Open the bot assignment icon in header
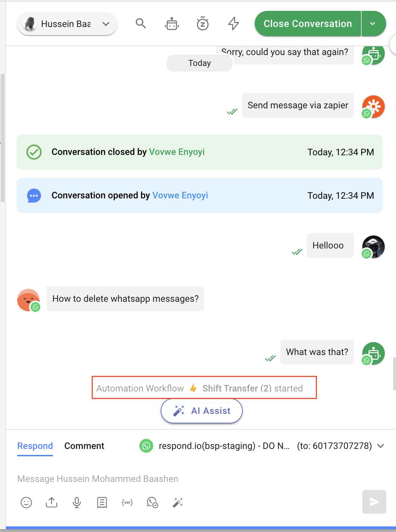This screenshot has height=532, width=396. 172,24
